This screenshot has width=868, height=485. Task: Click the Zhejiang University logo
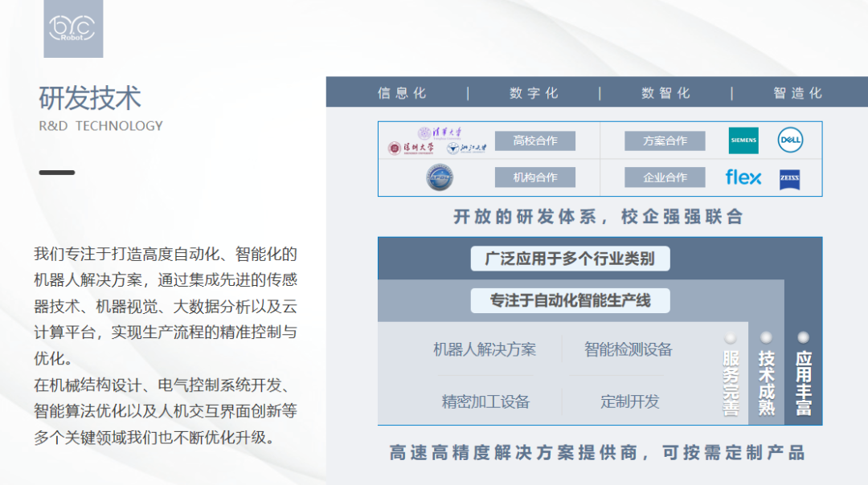467,149
